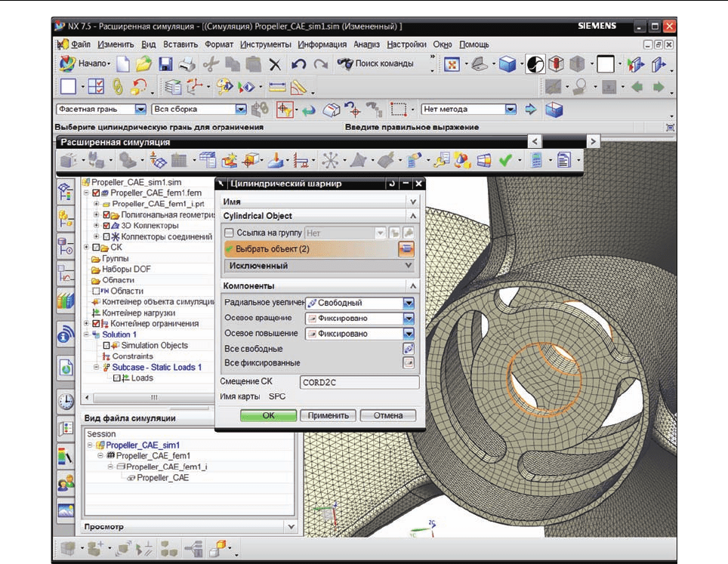Select the Solution 1 tree node
The width and height of the screenshot is (728, 564).
click(119, 334)
